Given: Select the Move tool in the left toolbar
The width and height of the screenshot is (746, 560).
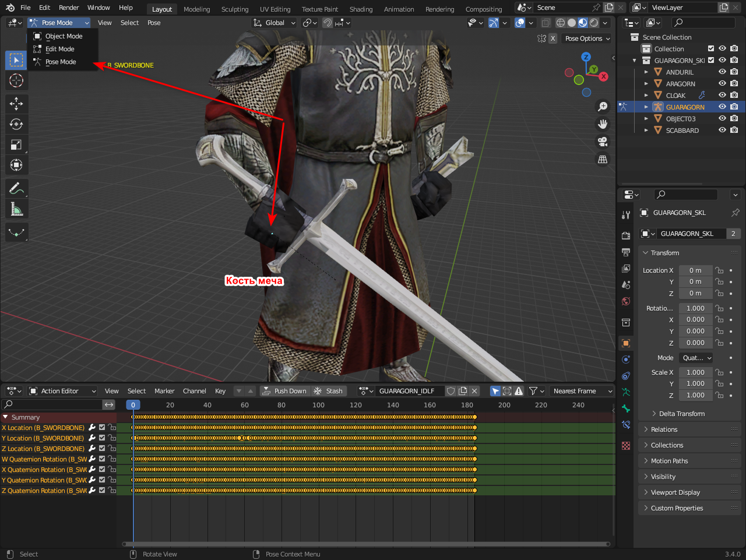Looking at the screenshot, I should tap(16, 104).
